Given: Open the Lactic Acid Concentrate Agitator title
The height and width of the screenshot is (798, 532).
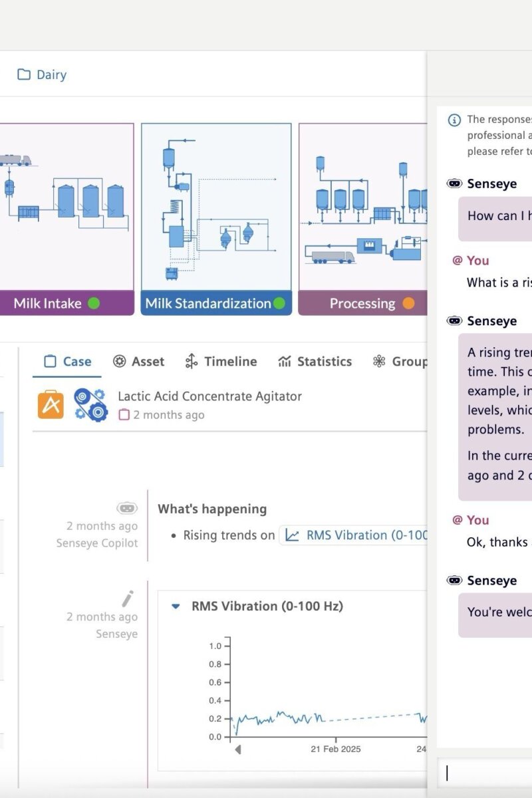Looking at the screenshot, I should 209,396.
